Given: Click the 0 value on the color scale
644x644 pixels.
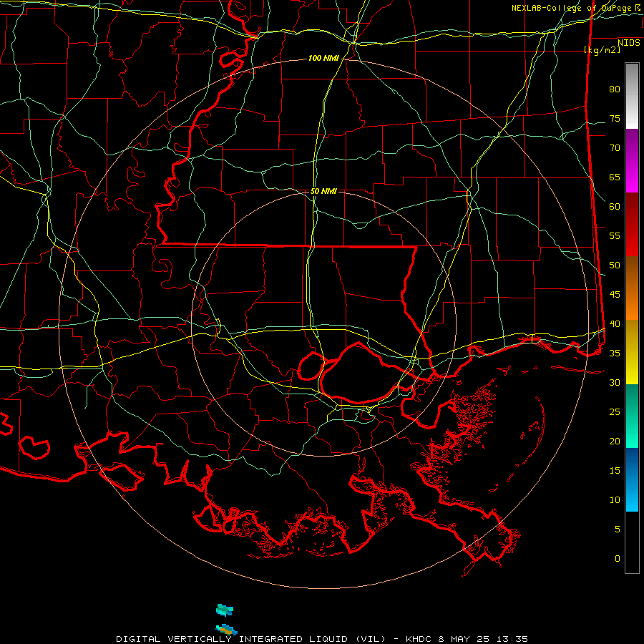Looking at the screenshot, I should [x=618, y=559].
